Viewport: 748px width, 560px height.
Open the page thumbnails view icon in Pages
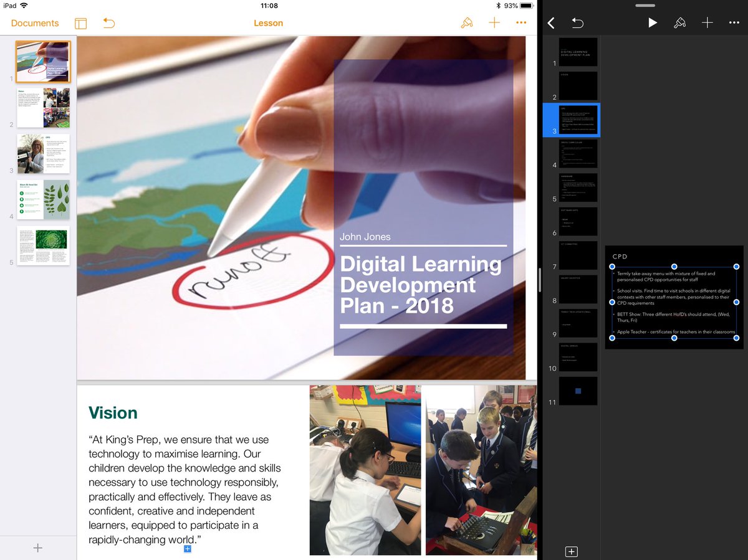click(x=80, y=23)
